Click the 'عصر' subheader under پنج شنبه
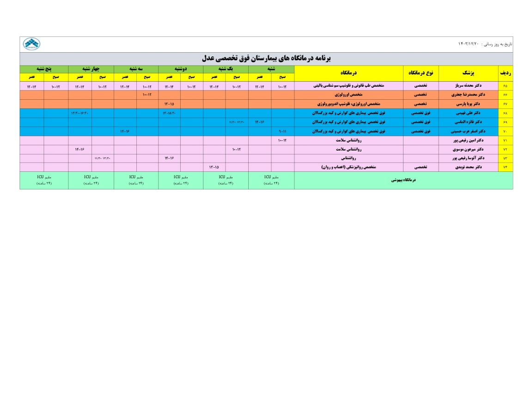The image size is (532, 411). [x=31, y=77]
